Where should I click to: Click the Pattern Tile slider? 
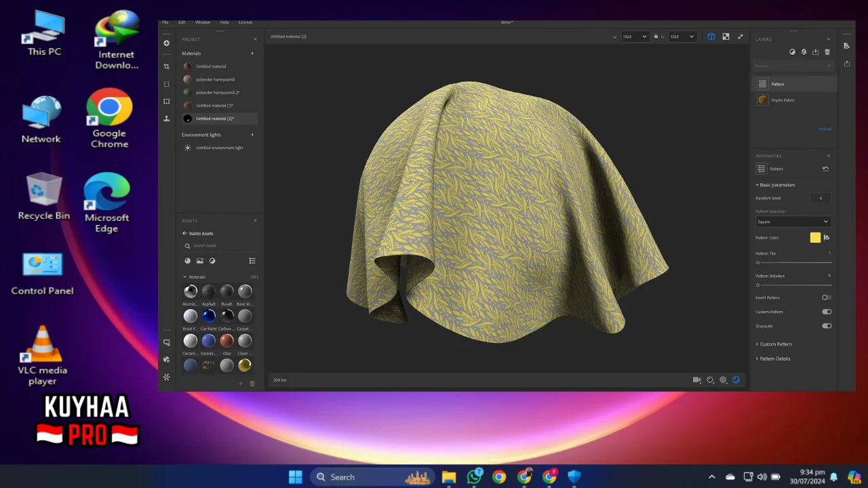click(793, 262)
